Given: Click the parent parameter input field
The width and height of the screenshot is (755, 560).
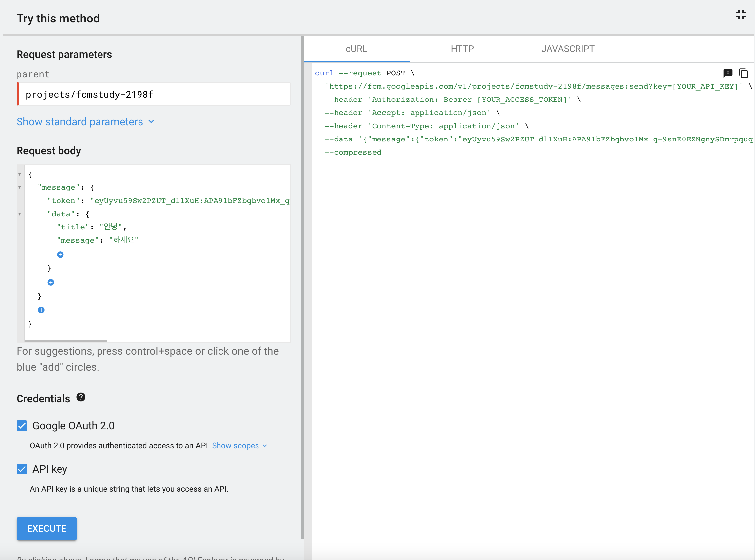Looking at the screenshot, I should point(154,94).
